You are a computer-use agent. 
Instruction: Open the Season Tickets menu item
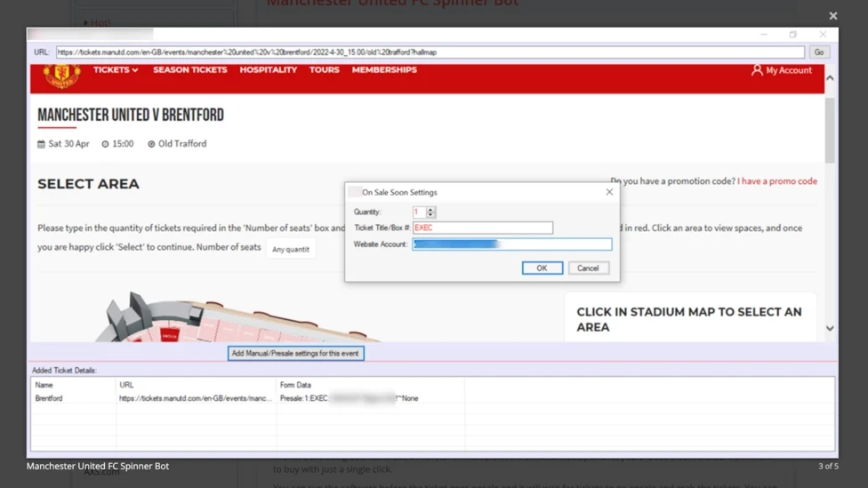click(189, 70)
